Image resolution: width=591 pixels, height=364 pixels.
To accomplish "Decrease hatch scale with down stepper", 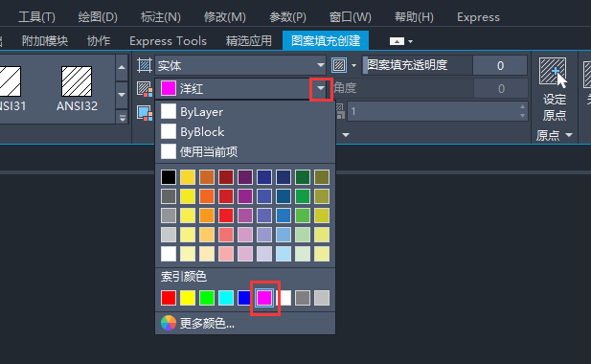I will pyautogui.click(x=522, y=116).
